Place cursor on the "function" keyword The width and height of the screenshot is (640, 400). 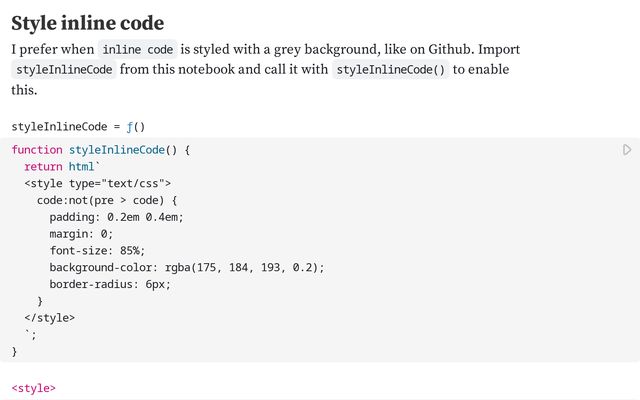click(36, 150)
